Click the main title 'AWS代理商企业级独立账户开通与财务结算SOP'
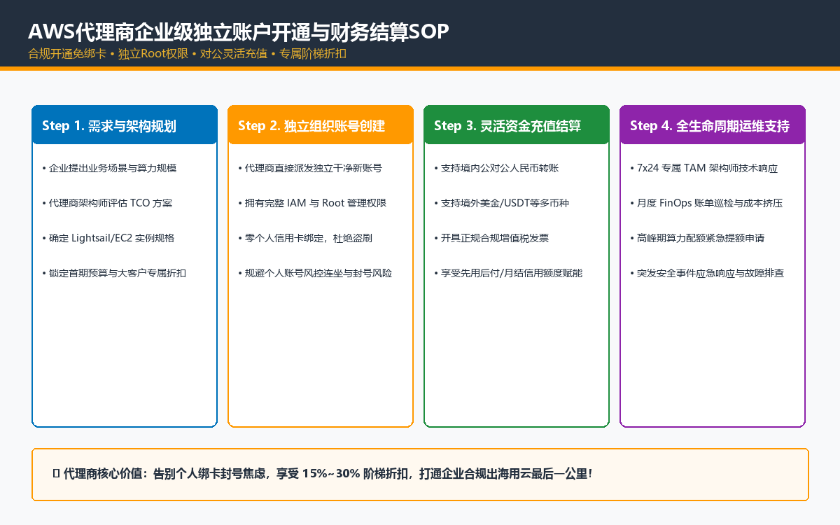 (x=238, y=32)
